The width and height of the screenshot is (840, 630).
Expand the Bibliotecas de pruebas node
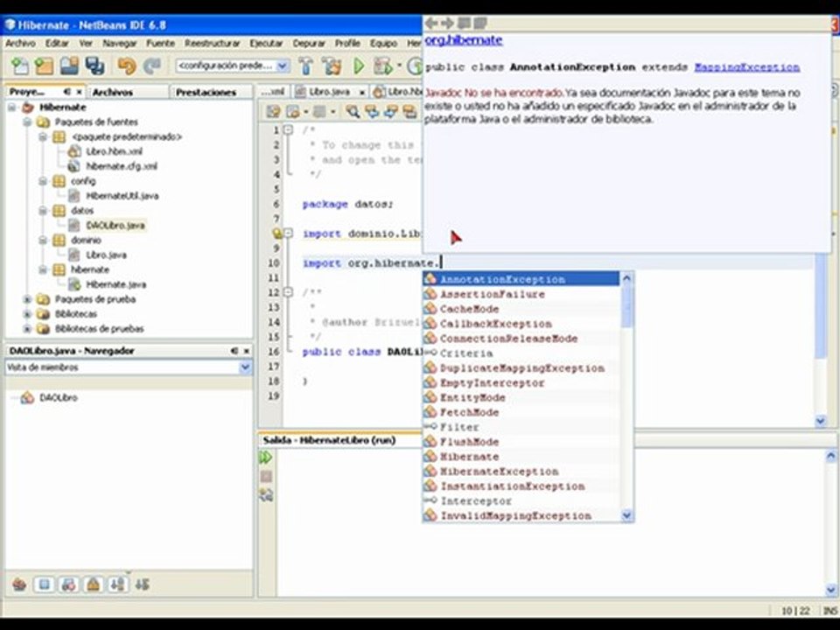pos(27,328)
